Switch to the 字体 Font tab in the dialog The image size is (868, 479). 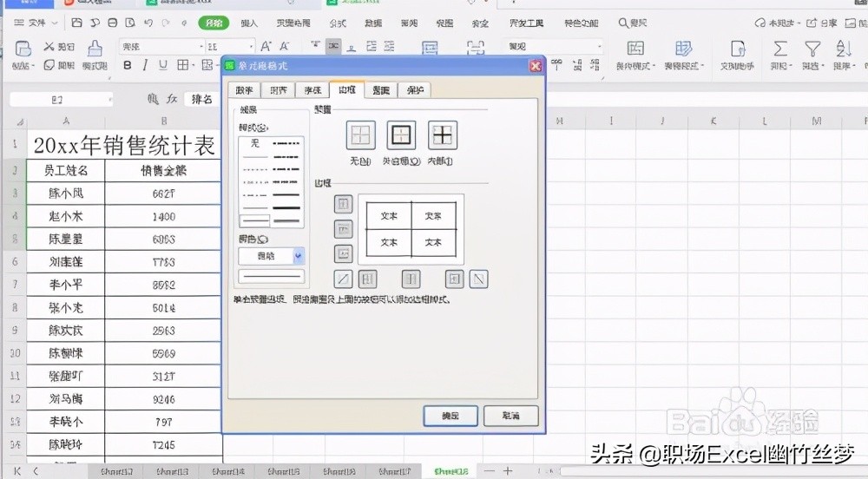312,90
